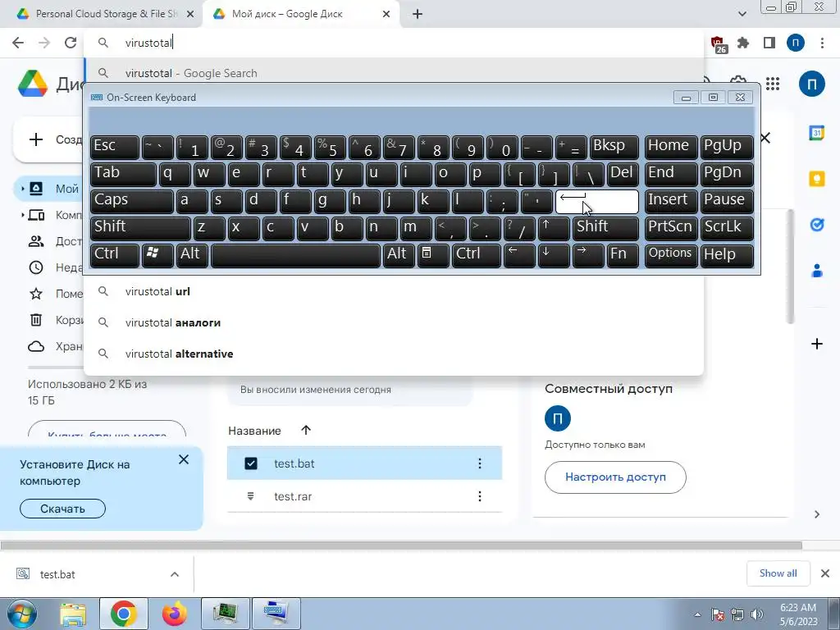Select the test.rar file row
The height and width of the screenshot is (630, 840).
(x=364, y=496)
